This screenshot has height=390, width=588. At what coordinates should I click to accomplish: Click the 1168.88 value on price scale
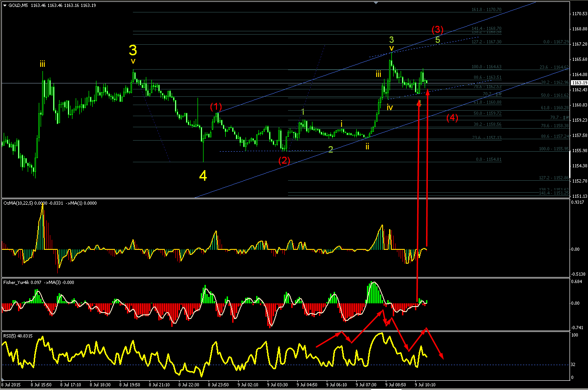coord(579,29)
